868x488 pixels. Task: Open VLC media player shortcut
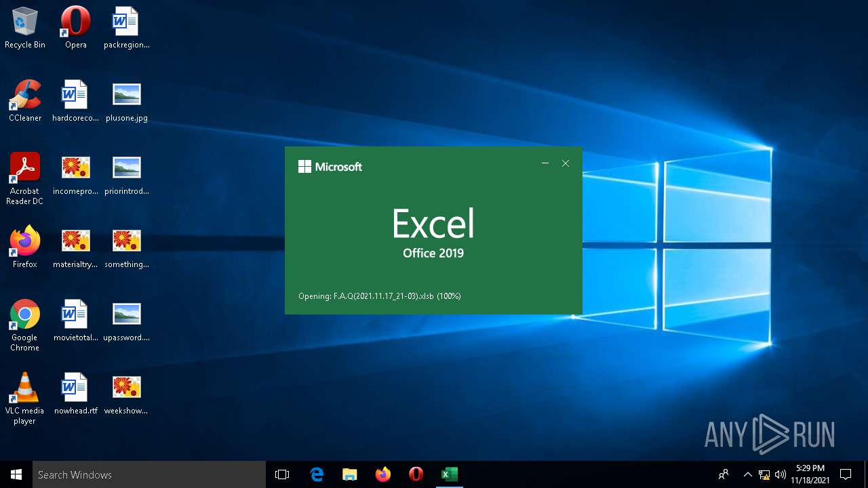pos(25,399)
